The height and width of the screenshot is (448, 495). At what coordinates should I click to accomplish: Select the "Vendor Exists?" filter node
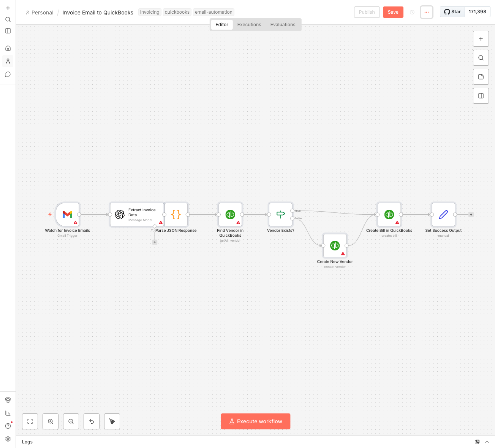coord(280,214)
